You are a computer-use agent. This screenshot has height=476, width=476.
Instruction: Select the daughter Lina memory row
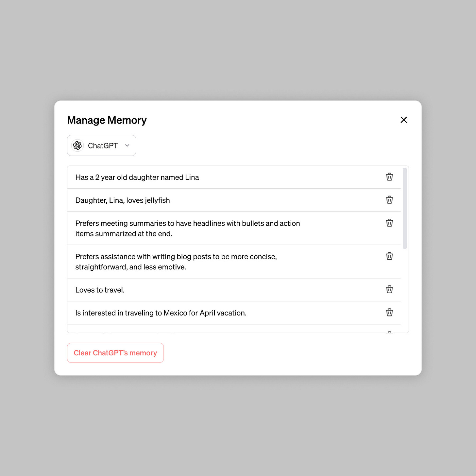[196, 177]
